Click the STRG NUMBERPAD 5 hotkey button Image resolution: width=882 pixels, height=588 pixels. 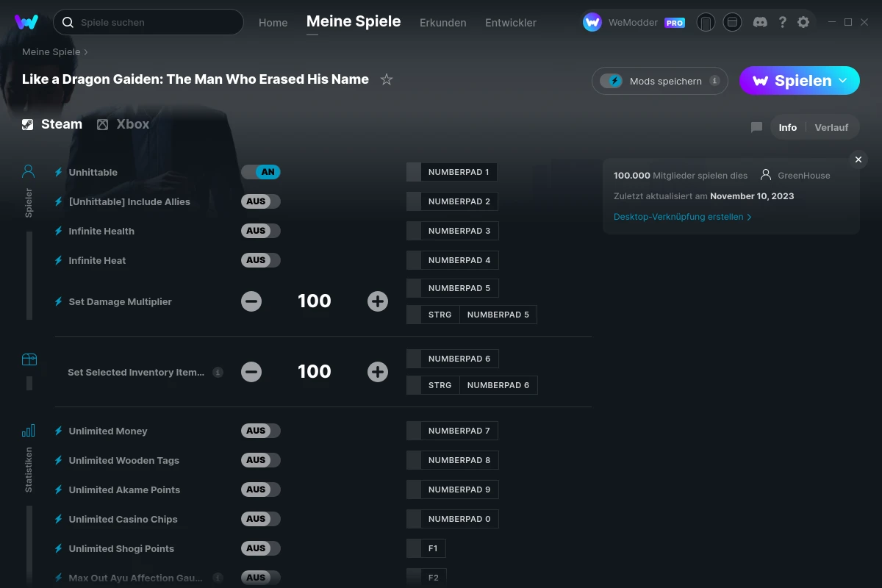pos(472,315)
